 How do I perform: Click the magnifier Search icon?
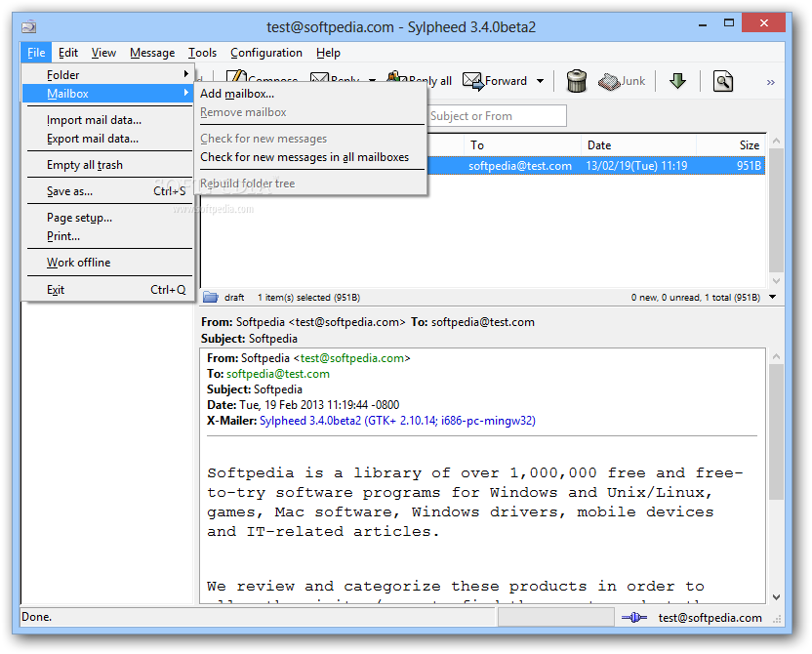723,81
